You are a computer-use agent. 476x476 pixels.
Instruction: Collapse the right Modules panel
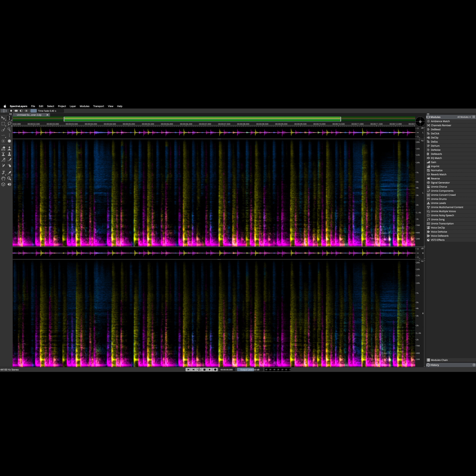click(x=428, y=114)
